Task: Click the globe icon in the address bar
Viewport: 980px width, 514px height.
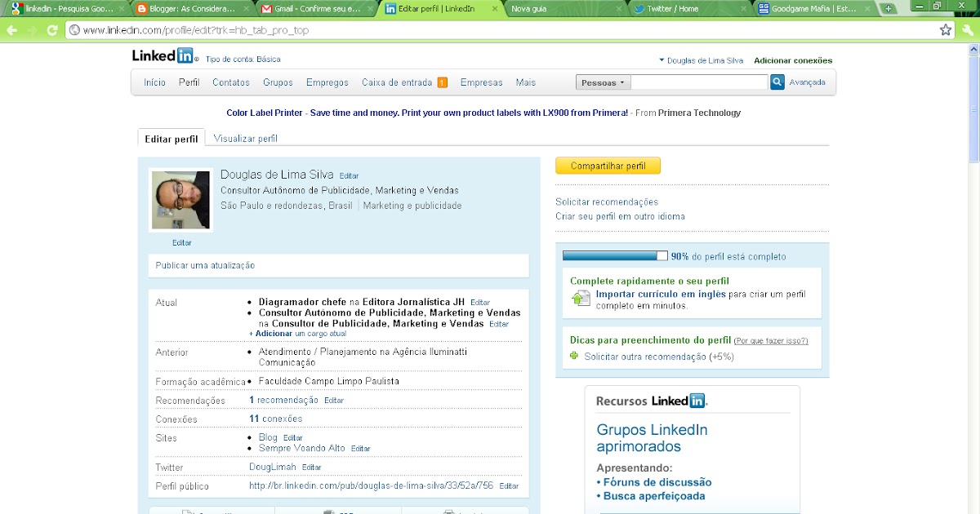Action: click(73, 30)
